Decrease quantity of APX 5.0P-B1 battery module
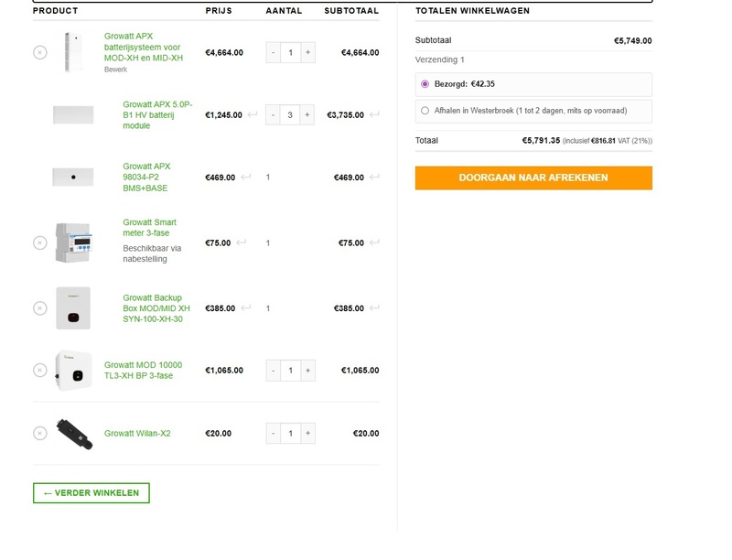732x560 pixels. [x=274, y=115]
